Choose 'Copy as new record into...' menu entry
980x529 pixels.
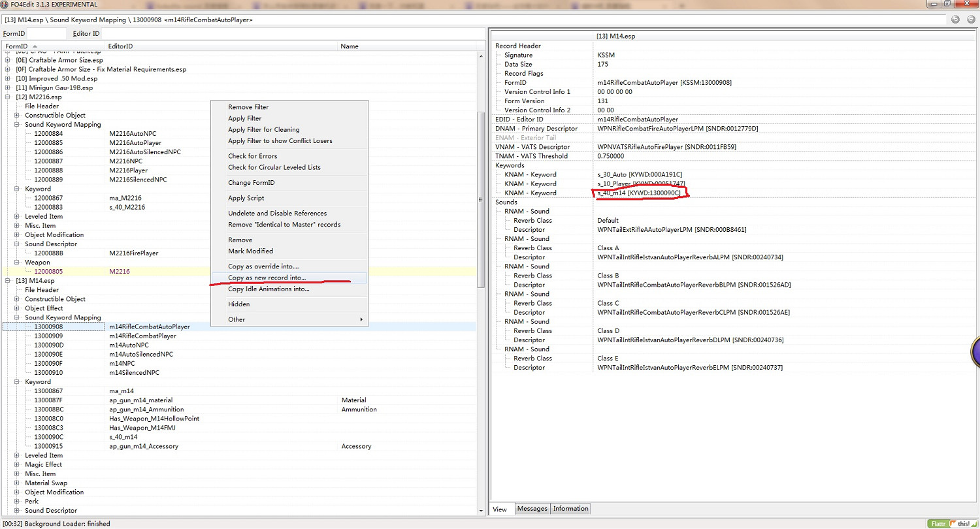pyautogui.click(x=267, y=278)
